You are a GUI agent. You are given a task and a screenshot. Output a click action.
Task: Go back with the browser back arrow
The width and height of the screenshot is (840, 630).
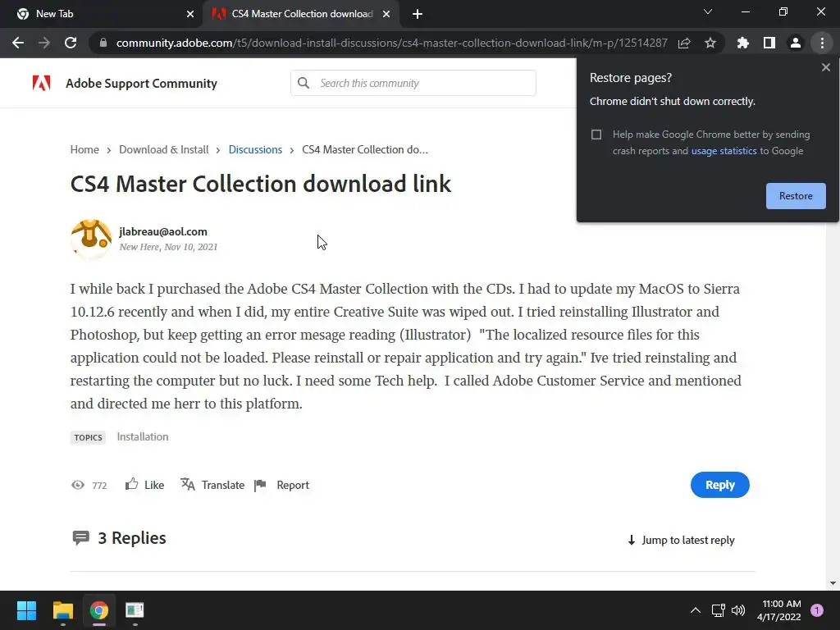(18, 43)
